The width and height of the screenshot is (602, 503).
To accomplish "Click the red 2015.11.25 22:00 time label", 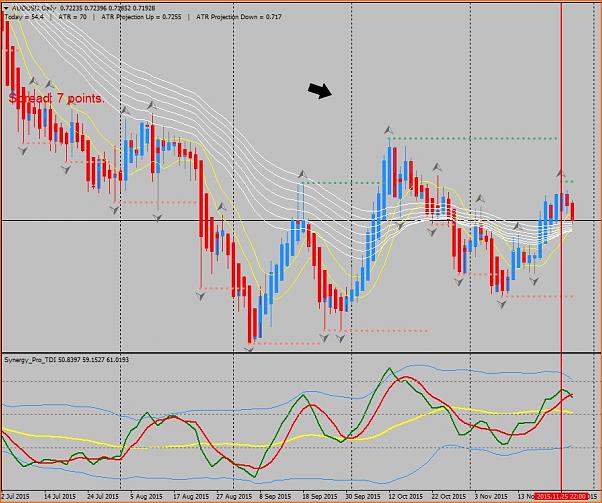I will 561,496.
